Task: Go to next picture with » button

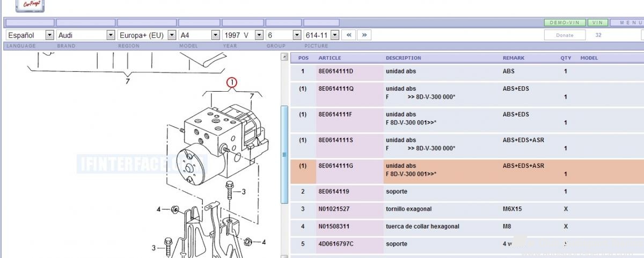Action: tap(364, 35)
